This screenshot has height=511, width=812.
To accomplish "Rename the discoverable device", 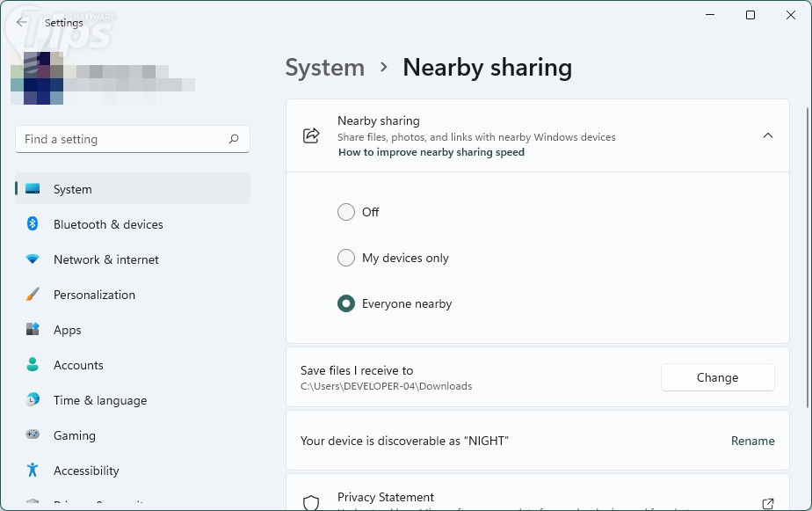I will tap(752, 441).
